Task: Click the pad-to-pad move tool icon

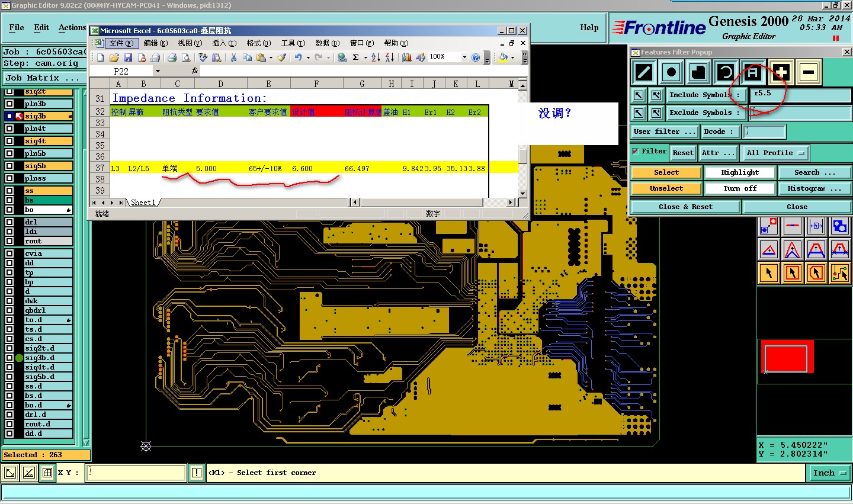Action: click(769, 226)
